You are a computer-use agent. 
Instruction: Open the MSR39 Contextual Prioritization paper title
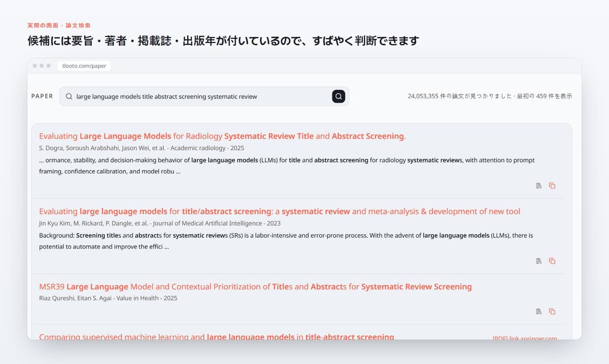[255, 287]
